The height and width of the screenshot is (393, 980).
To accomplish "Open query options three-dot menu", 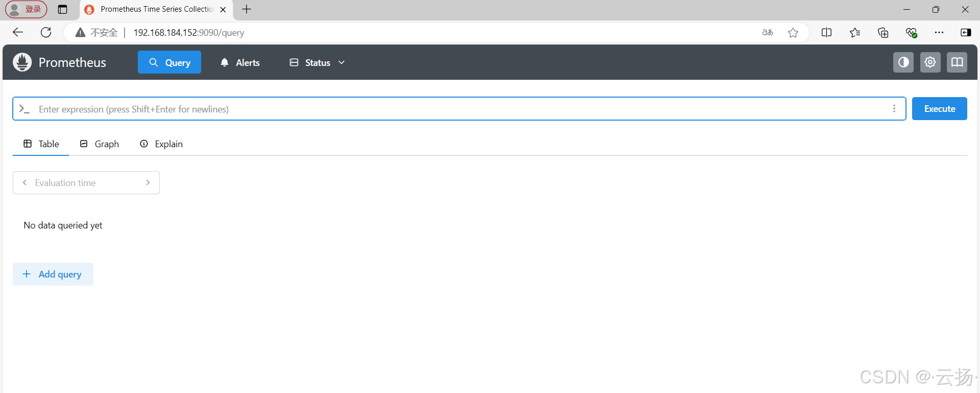I will [x=894, y=109].
